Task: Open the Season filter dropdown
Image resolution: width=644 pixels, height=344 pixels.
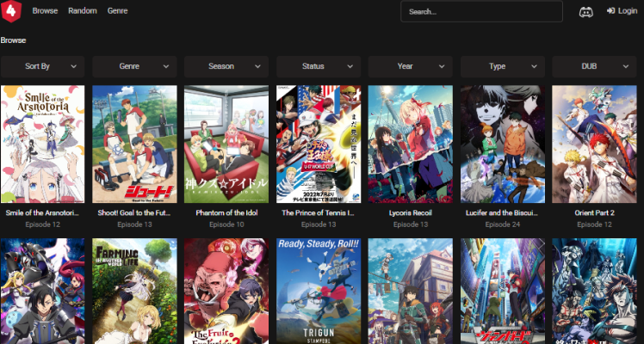Action: point(226,66)
